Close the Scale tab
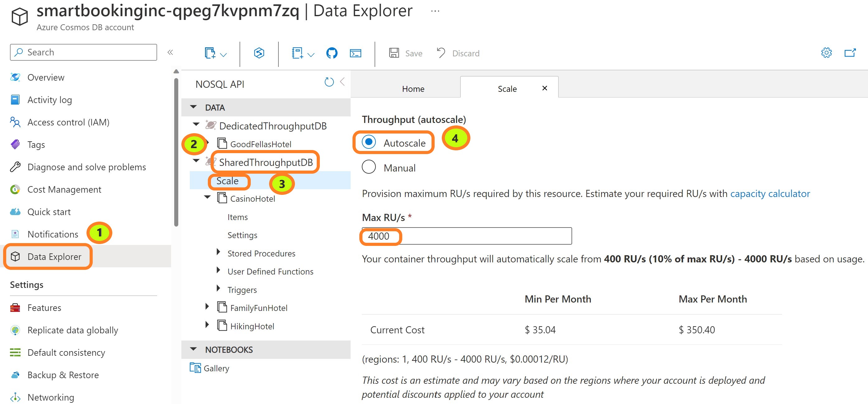Image resolution: width=868 pixels, height=404 pixels. 544,88
